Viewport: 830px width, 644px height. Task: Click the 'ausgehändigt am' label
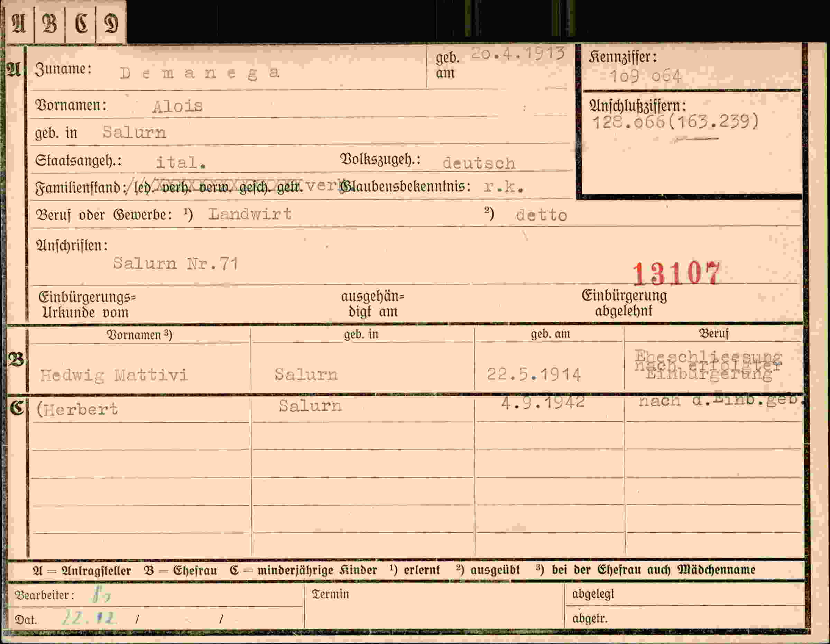(372, 304)
